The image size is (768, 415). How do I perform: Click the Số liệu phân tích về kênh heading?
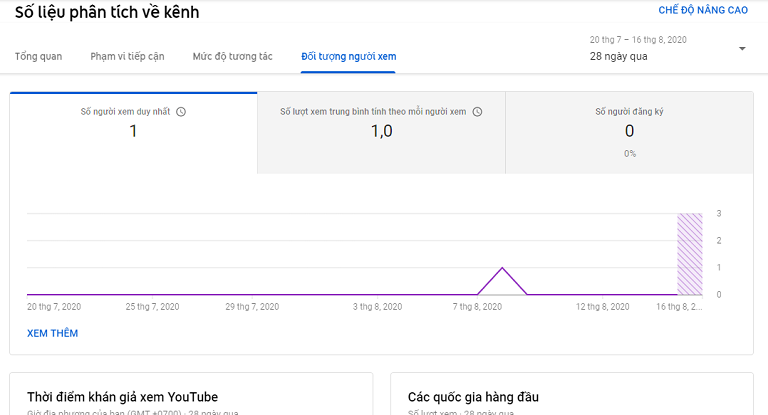[107, 12]
